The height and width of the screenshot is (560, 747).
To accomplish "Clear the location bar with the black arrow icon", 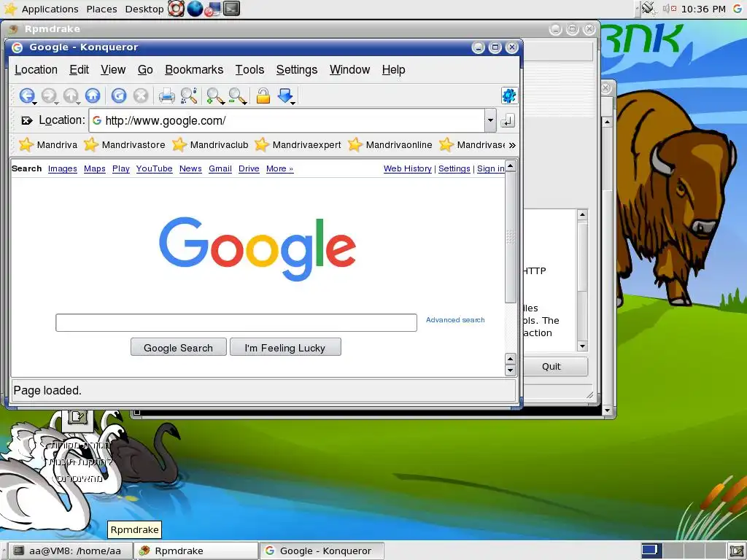I will pyautogui.click(x=27, y=120).
